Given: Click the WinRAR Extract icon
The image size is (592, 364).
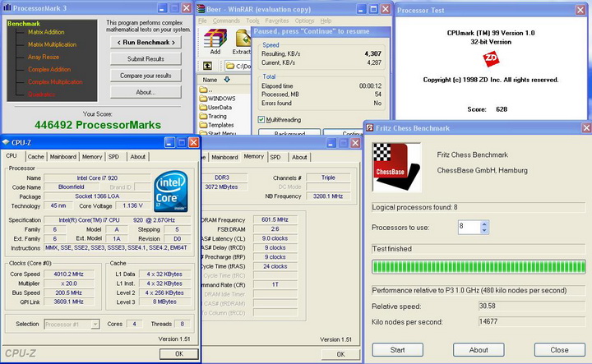Looking at the screenshot, I should pos(243,39).
